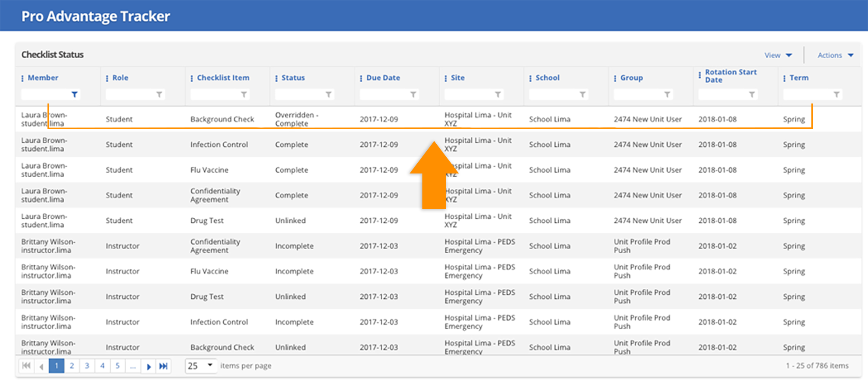This screenshot has width=868, height=390.
Task: Open the Checklist Item column menu dots
Action: click(x=192, y=78)
